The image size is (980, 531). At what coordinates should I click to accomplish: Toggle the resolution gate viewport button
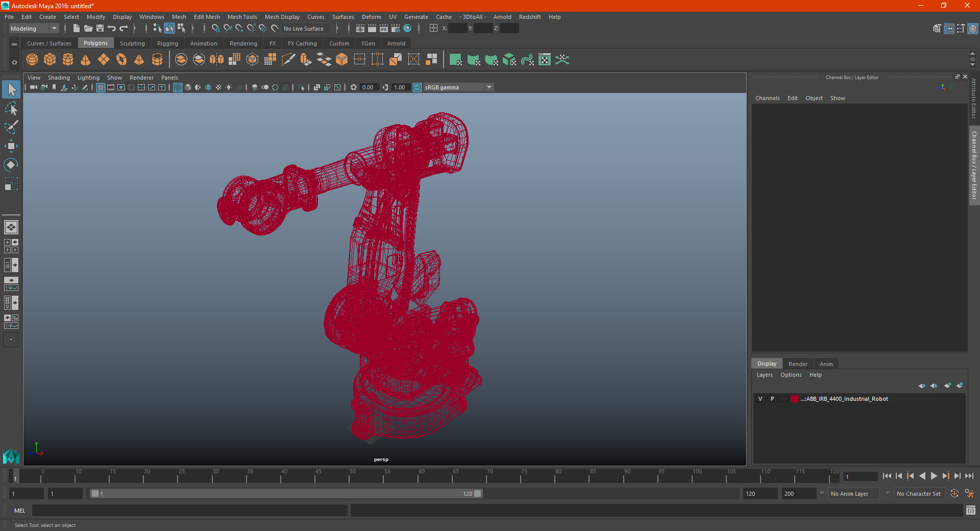121,87
